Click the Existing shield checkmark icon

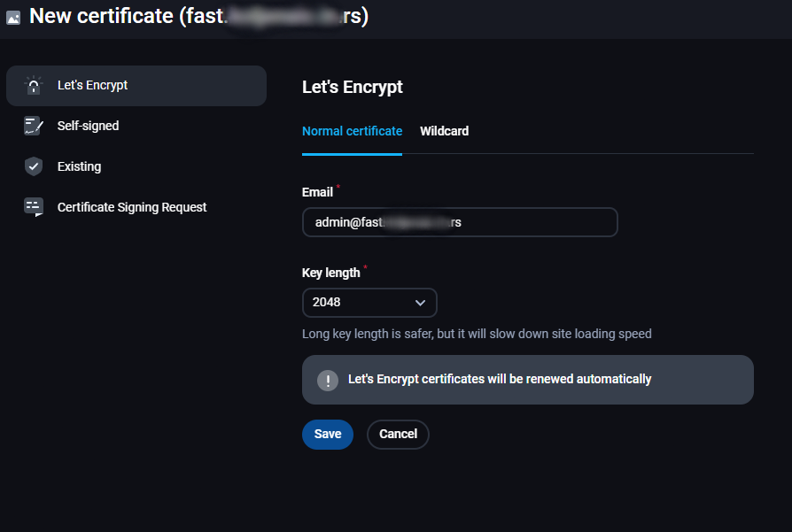[34, 166]
